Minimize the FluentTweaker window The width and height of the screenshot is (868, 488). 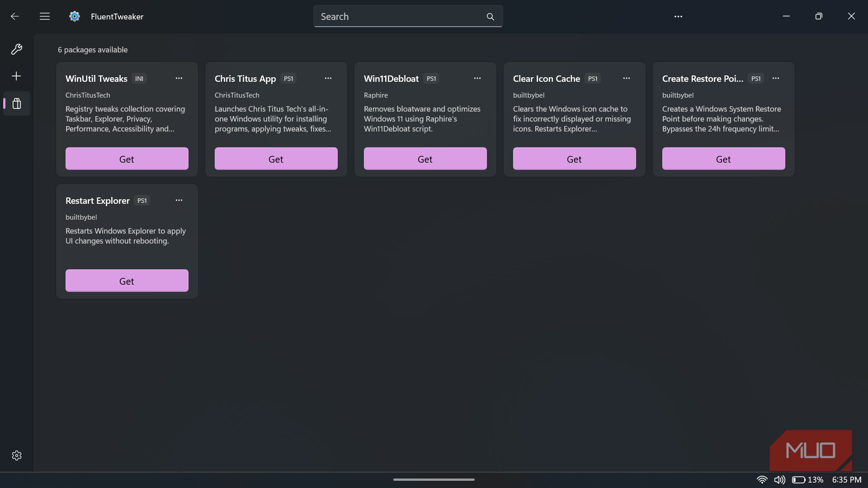point(786,16)
